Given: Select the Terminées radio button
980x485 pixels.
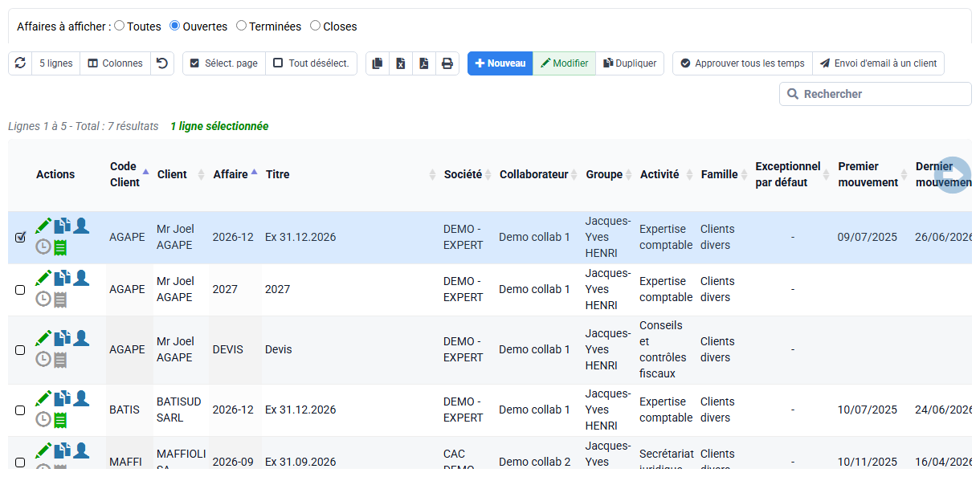Looking at the screenshot, I should coord(241,26).
